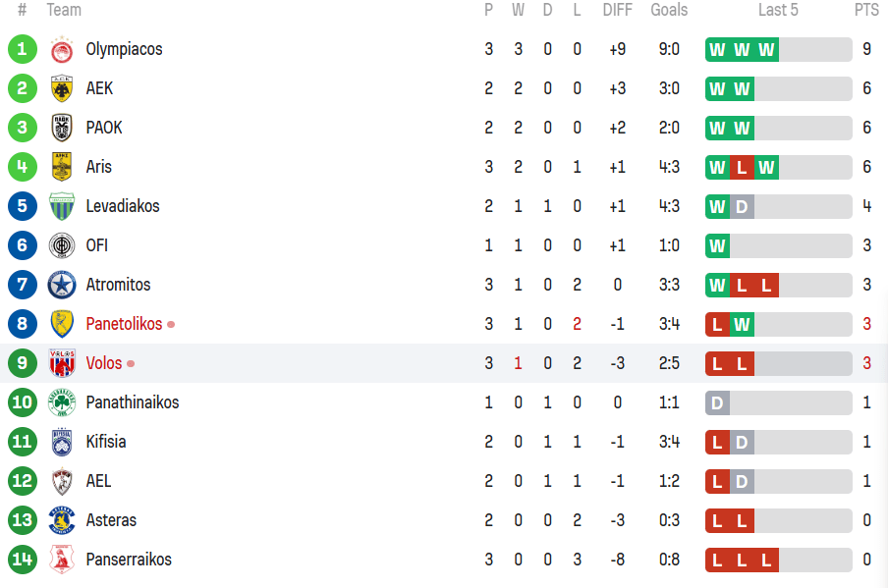Image resolution: width=888 pixels, height=588 pixels.
Task: Open the Panathinaikos shamrock crest
Action: 62,402
